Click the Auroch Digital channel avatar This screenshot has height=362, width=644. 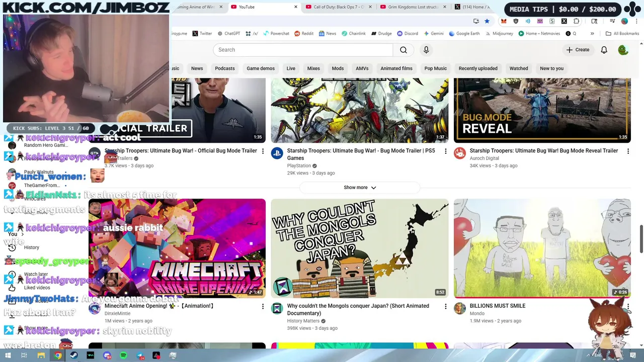click(460, 153)
